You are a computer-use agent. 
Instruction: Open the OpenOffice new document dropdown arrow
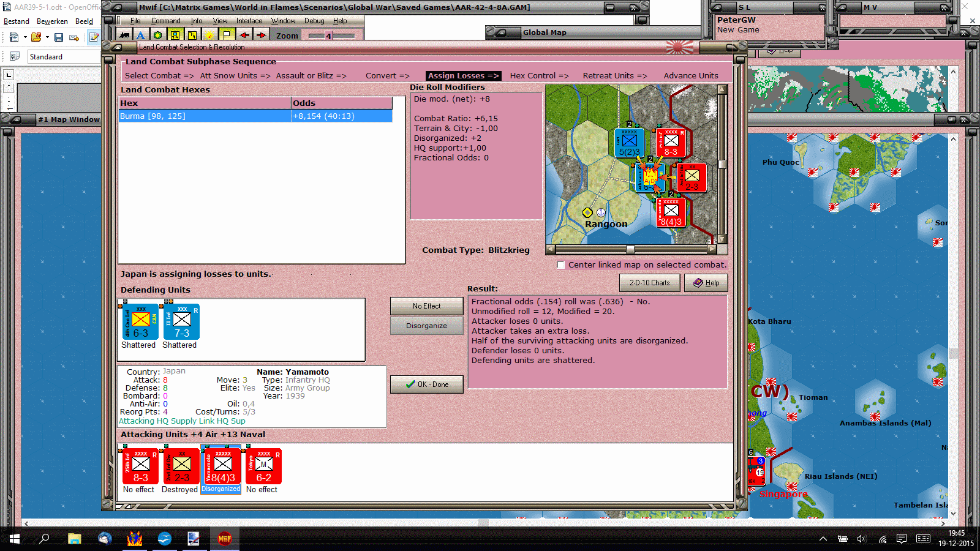(x=25, y=37)
